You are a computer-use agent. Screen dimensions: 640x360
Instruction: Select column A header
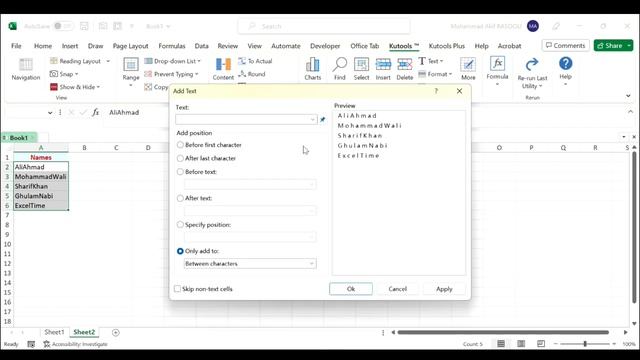click(x=41, y=148)
